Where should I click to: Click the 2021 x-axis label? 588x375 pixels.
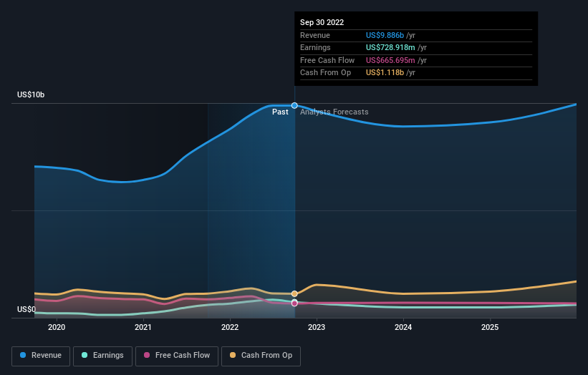(x=143, y=328)
